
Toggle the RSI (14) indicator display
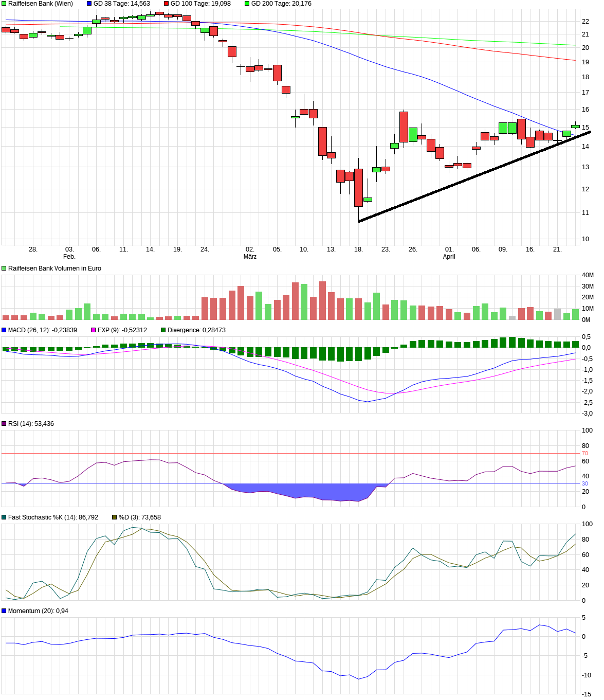coord(4,424)
